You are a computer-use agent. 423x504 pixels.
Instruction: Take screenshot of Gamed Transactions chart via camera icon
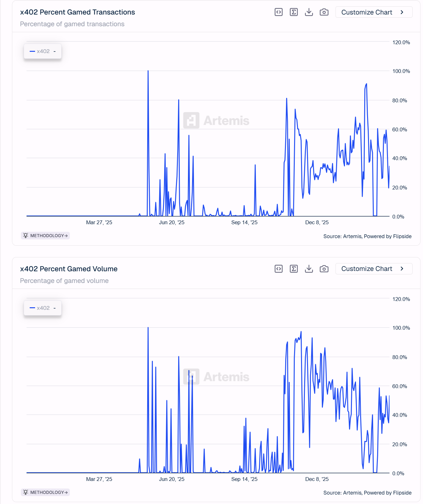(x=324, y=12)
